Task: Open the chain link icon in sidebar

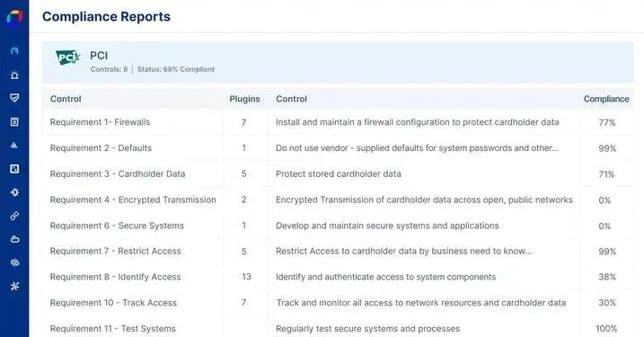Action: click(14, 216)
